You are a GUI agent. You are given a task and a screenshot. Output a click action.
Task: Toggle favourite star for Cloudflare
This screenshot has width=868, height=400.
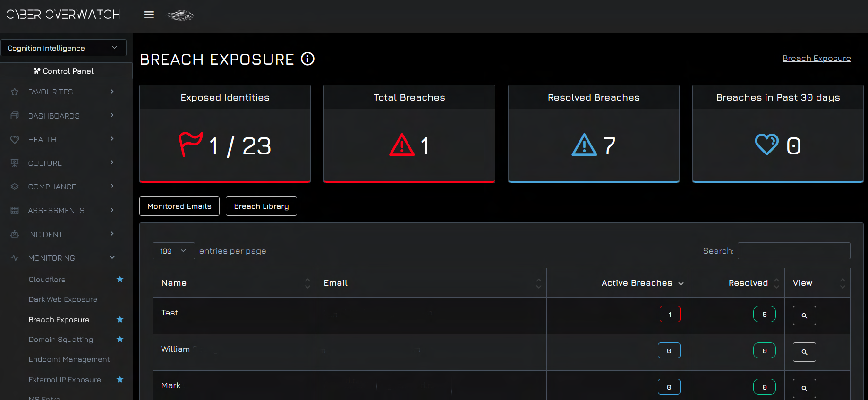coord(120,279)
